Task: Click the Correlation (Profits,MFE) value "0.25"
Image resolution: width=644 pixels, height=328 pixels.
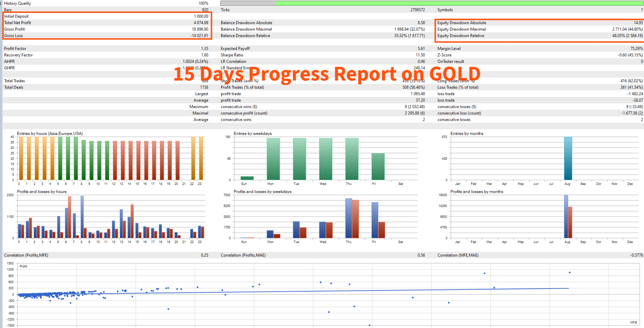Action: (x=204, y=255)
